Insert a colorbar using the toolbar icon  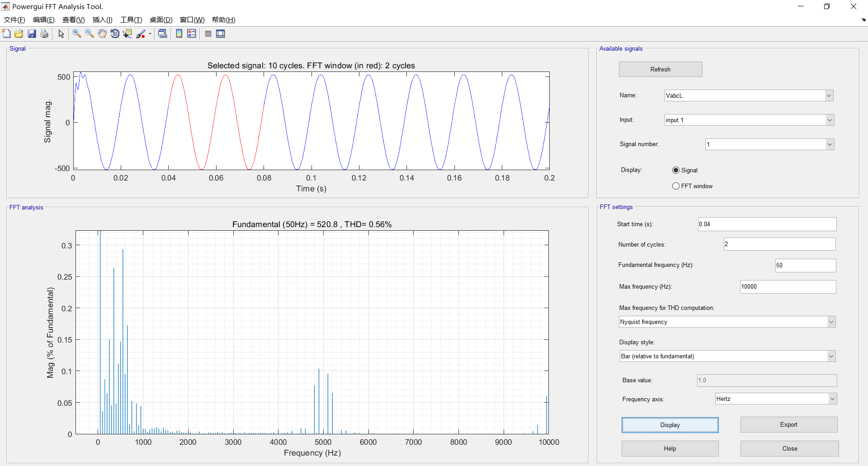pyautogui.click(x=179, y=34)
